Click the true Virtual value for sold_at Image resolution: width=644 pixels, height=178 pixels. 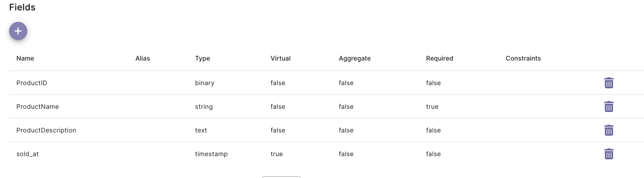point(277,154)
